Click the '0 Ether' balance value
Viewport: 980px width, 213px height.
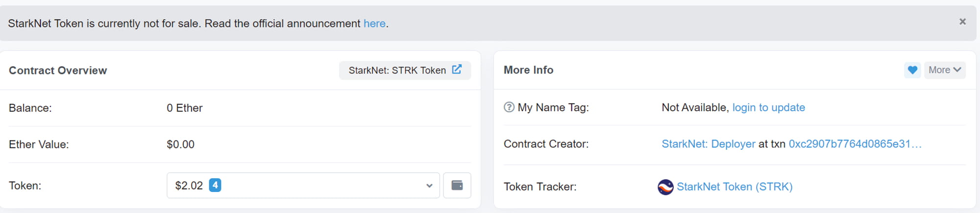[x=184, y=108]
